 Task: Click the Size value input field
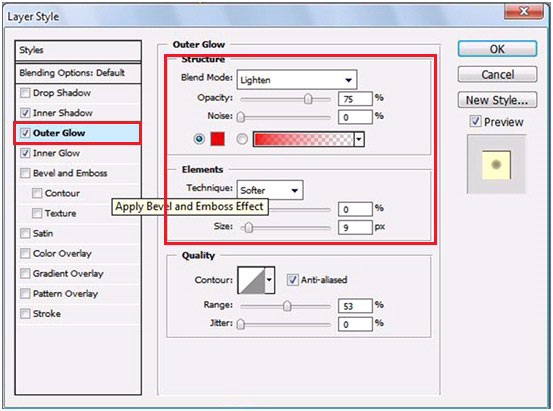355,228
